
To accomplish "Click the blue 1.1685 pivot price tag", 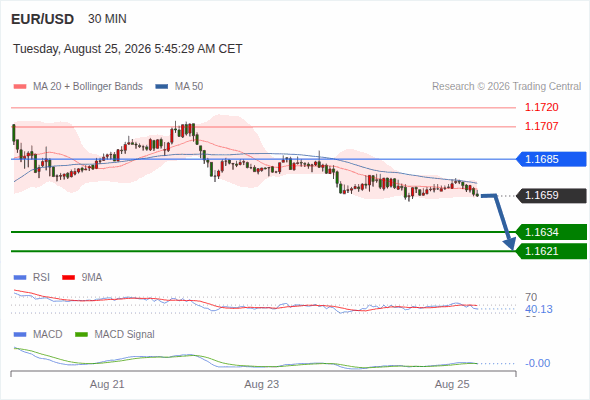I will (552, 159).
